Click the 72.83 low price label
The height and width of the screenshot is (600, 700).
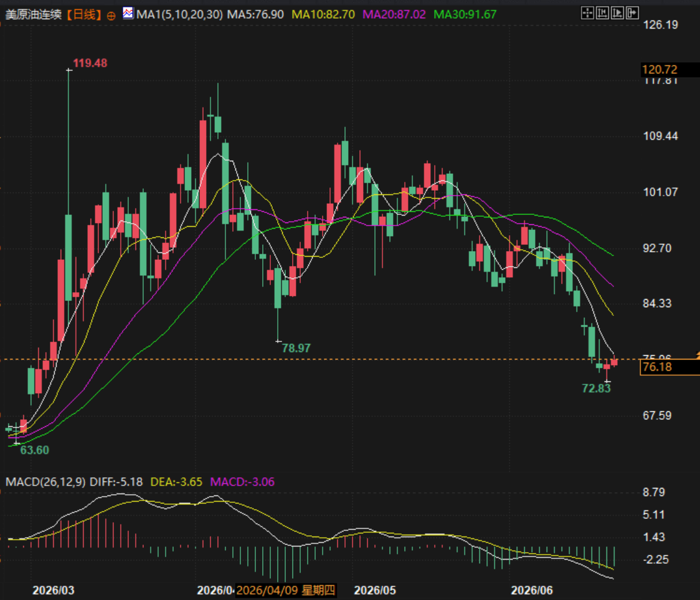(597, 388)
